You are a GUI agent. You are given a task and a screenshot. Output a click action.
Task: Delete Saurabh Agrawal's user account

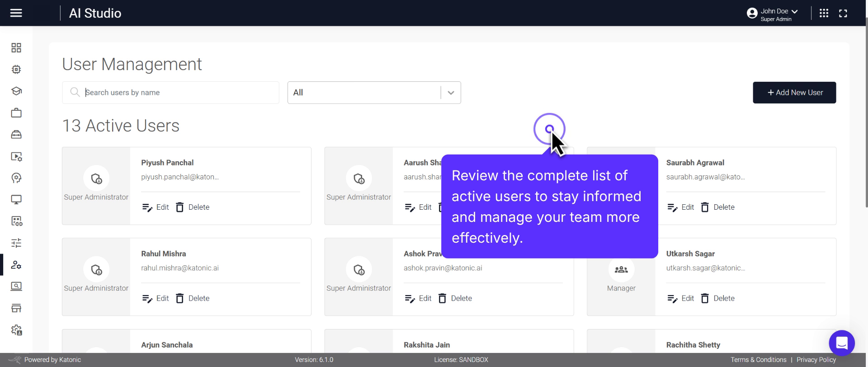click(717, 207)
